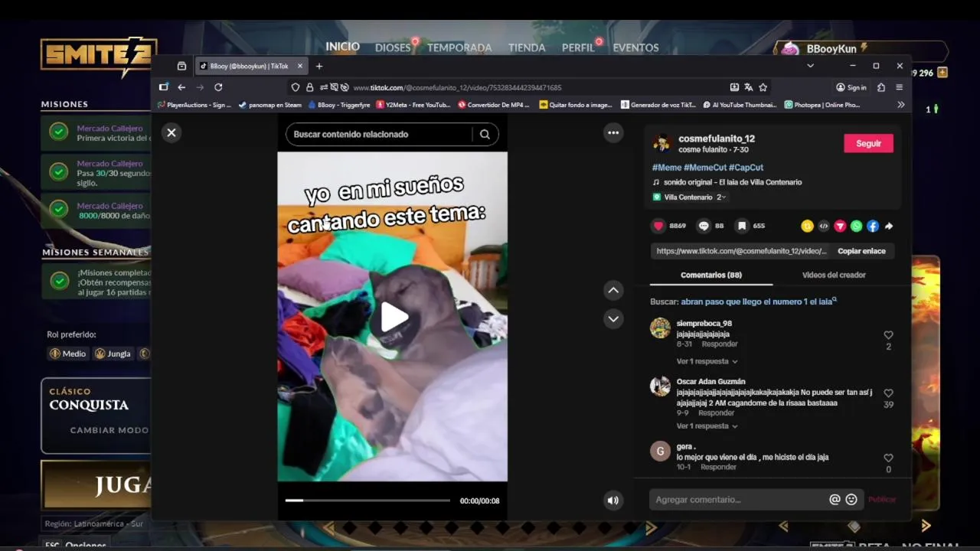
Task: Click the yellow repost icon
Action: (807, 226)
